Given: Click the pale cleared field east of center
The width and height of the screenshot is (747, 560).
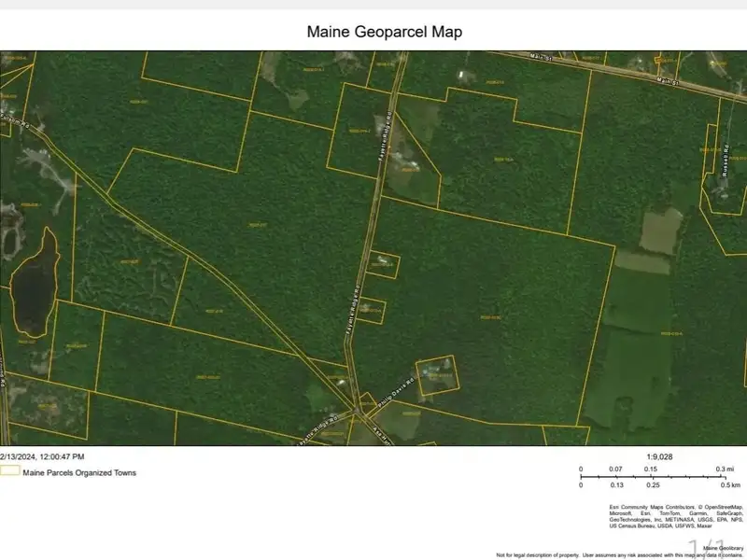Looking at the screenshot, I should [x=660, y=230].
